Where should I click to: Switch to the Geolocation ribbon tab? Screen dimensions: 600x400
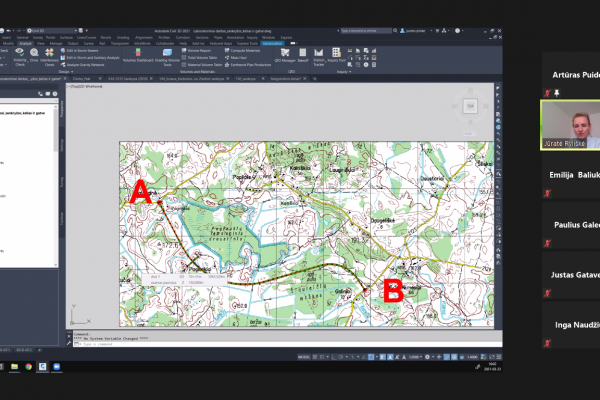pyautogui.click(x=272, y=43)
